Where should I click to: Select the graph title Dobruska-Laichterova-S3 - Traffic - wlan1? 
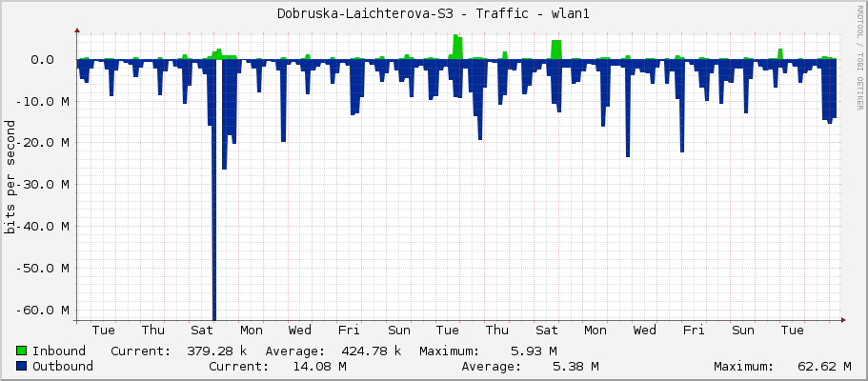coord(434,14)
